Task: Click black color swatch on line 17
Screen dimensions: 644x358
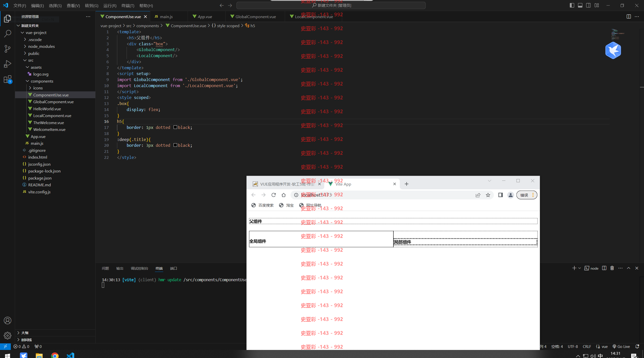Action: pos(175,127)
